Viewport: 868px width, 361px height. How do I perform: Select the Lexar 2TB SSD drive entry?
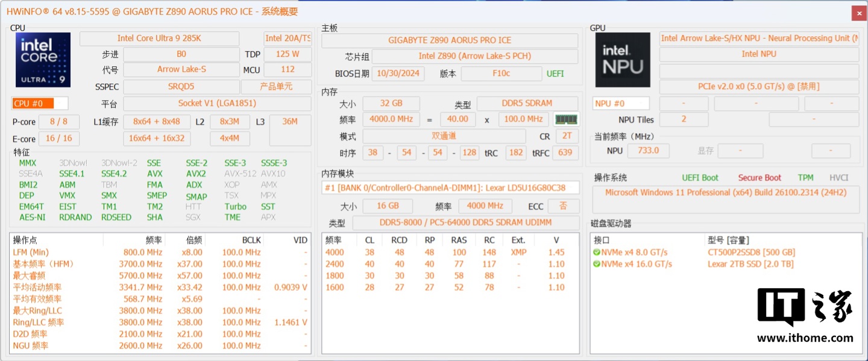[750, 264]
